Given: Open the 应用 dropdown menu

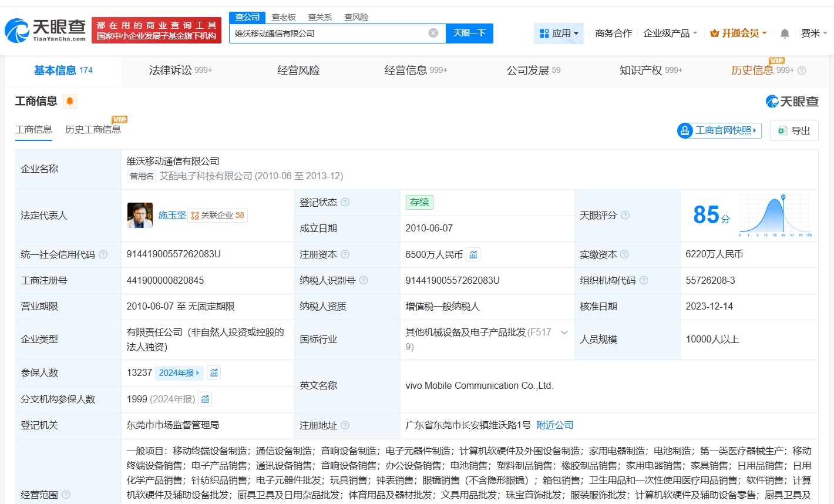Looking at the screenshot, I should tap(559, 33).
